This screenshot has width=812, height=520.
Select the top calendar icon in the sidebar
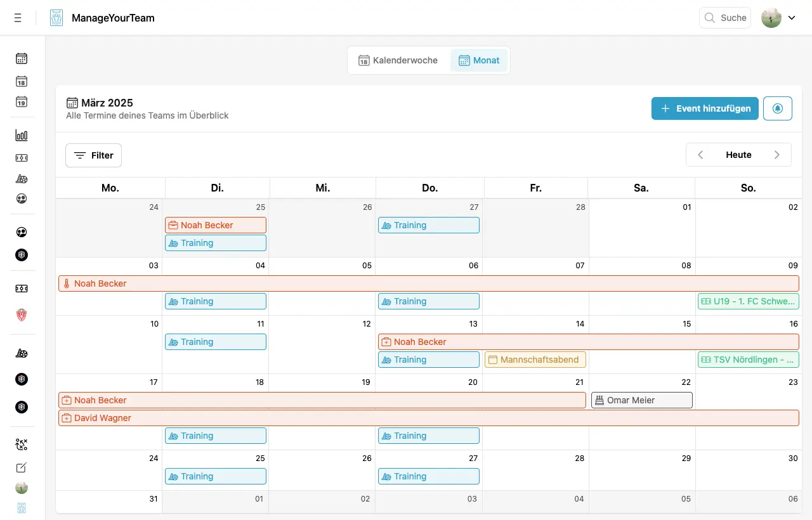(x=22, y=58)
